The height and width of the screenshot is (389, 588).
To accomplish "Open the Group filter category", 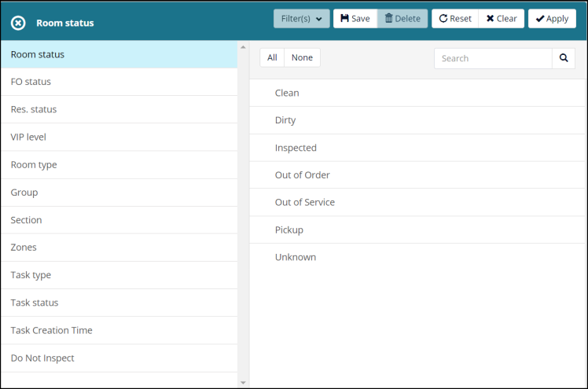I will tap(119, 193).
